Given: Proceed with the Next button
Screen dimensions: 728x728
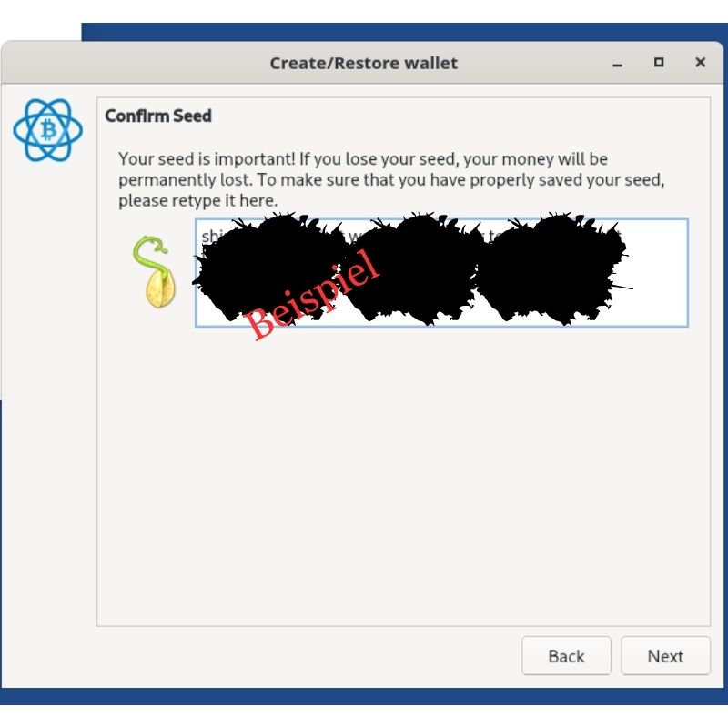Looking at the screenshot, I should tap(665, 656).
